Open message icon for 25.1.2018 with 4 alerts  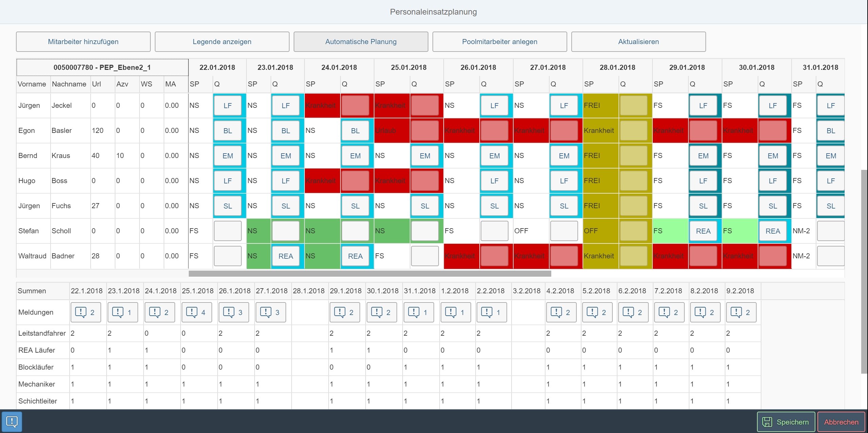pyautogui.click(x=192, y=312)
